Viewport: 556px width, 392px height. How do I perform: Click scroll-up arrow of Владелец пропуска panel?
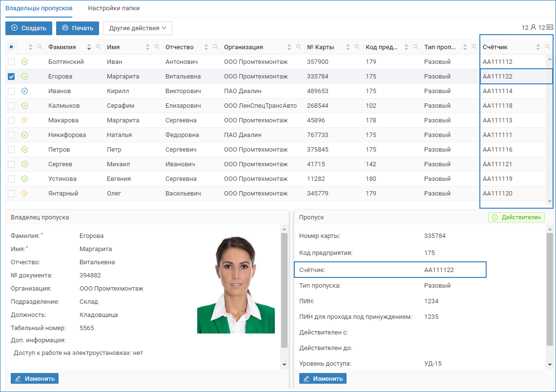coord(284,229)
